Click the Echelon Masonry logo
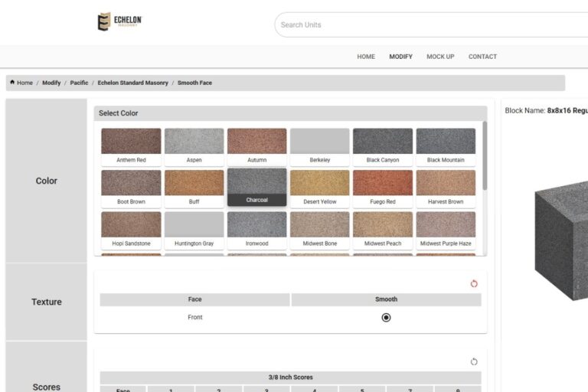This screenshot has height=392, width=588. [120, 21]
